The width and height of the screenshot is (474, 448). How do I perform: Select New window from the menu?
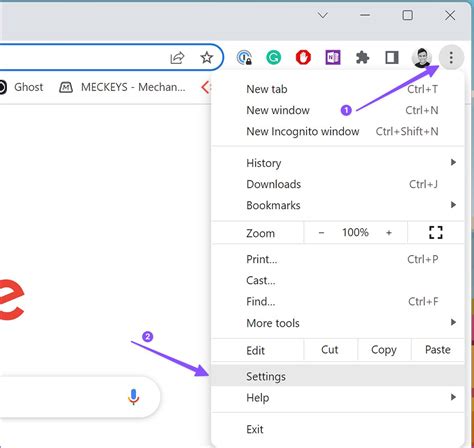tap(338, 110)
